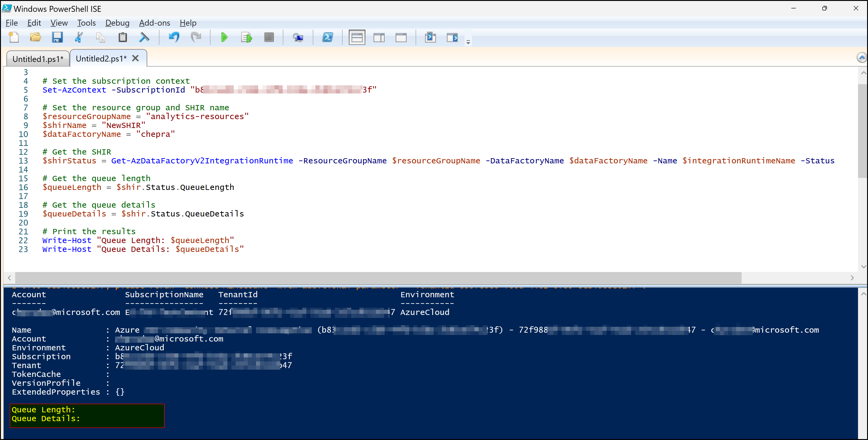Run script with green play button

click(224, 37)
